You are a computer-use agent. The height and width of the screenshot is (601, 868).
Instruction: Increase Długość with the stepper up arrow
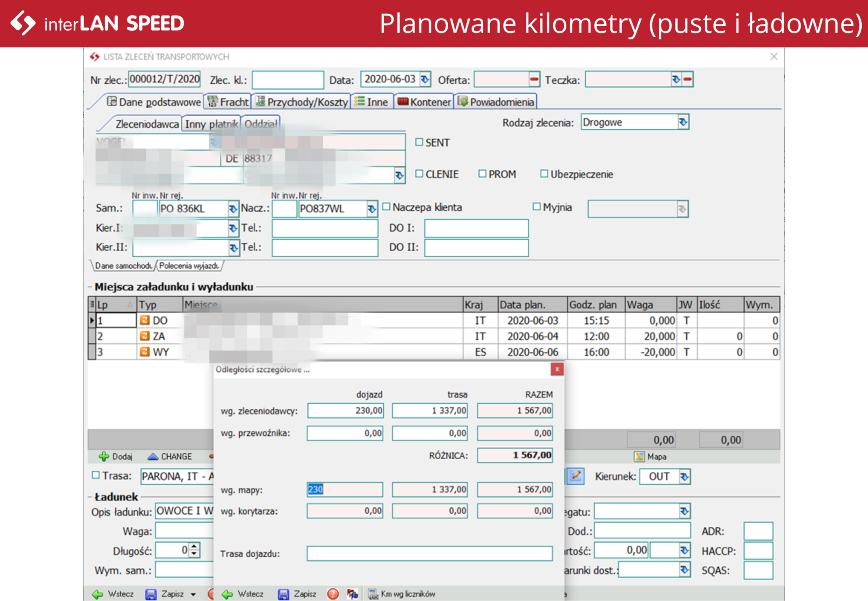click(x=194, y=546)
